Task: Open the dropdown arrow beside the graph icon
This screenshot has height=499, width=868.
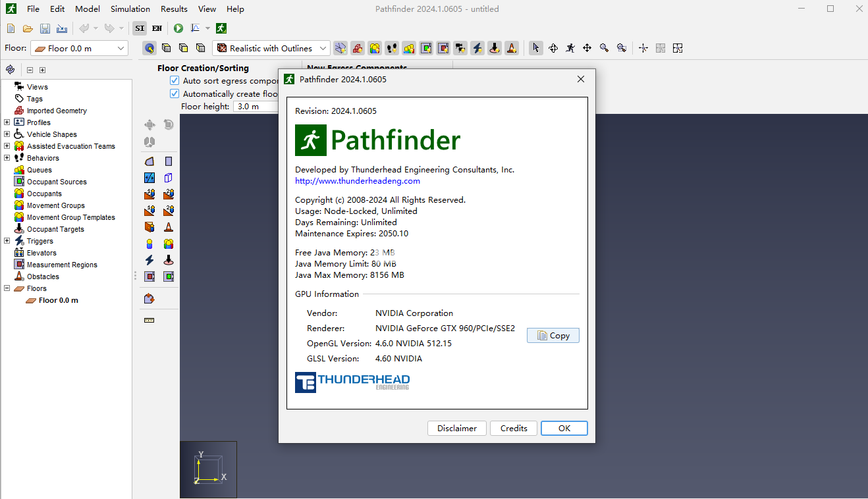Action: (x=207, y=28)
